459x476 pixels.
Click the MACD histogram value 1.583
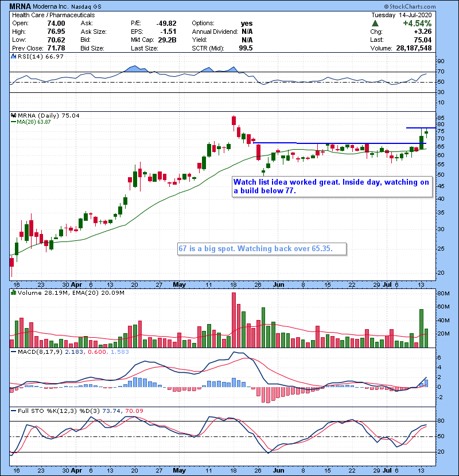point(120,352)
